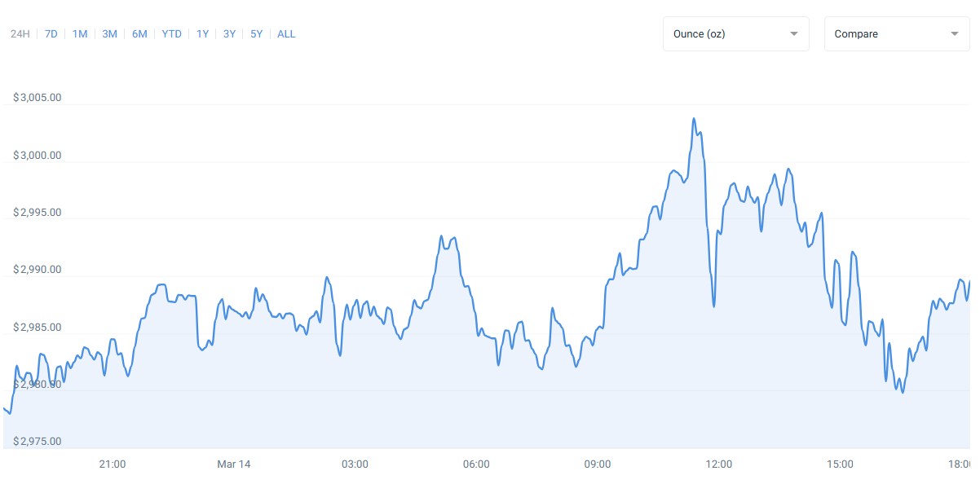980x484 pixels.
Task: Click the Mar 14 axis label
Action: [234, 464]
